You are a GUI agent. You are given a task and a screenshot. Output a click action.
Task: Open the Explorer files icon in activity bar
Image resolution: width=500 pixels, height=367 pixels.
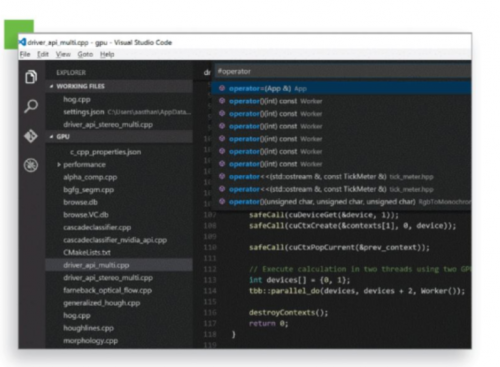pos(31,77)
